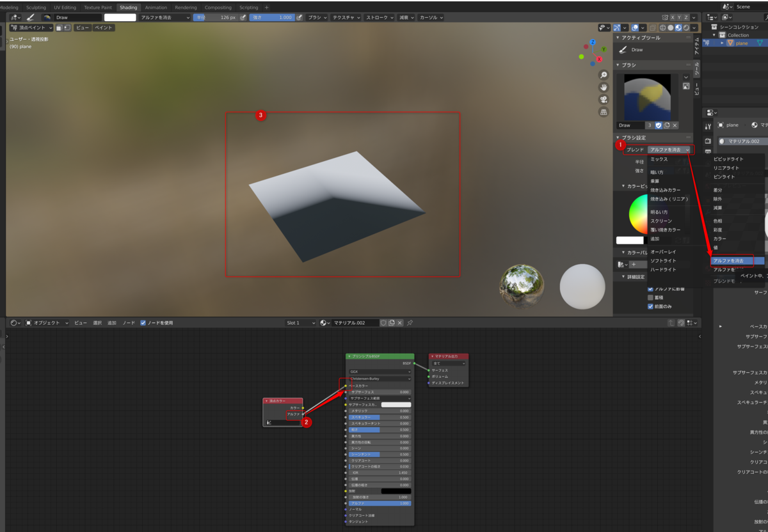Switch to the Compositing workspace tab
The width and height of the screenshot is (768, 532).
(x=218, y=7)
